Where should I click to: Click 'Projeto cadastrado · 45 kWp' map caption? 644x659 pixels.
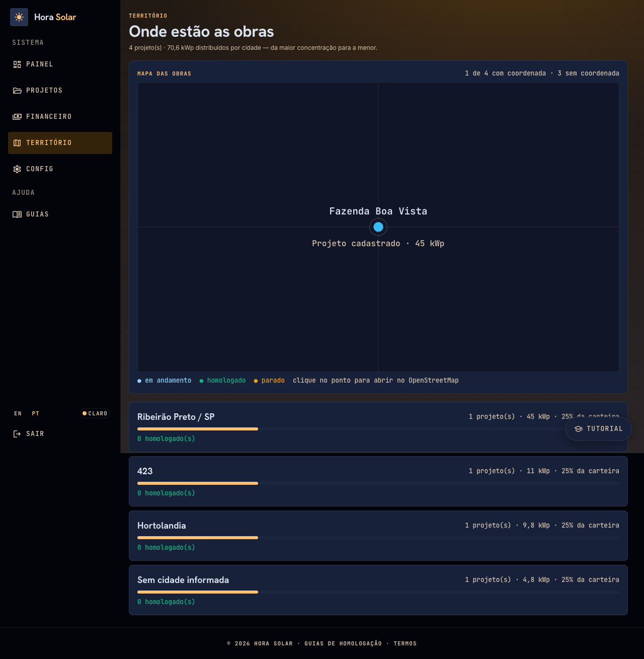(x=378, y=244)
